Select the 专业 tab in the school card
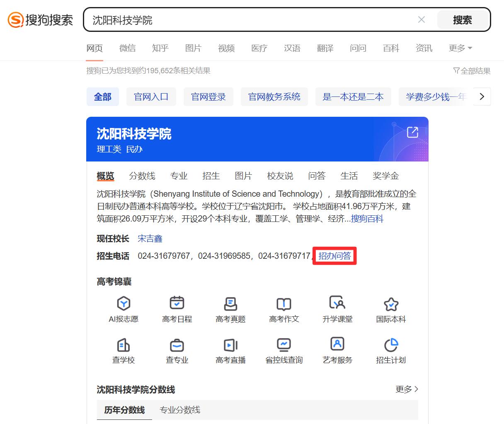504x424 pixels. 179,176
